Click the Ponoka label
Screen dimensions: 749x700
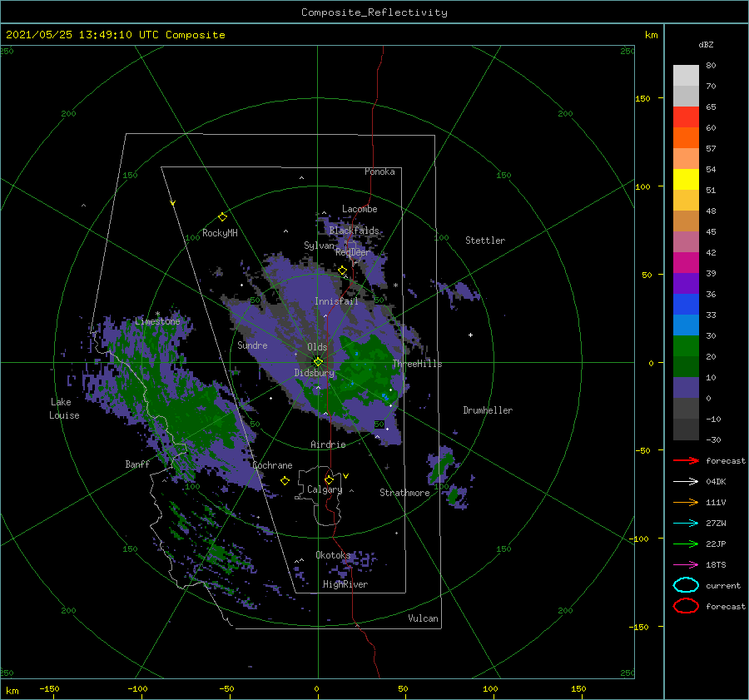[x=379, y=171]
